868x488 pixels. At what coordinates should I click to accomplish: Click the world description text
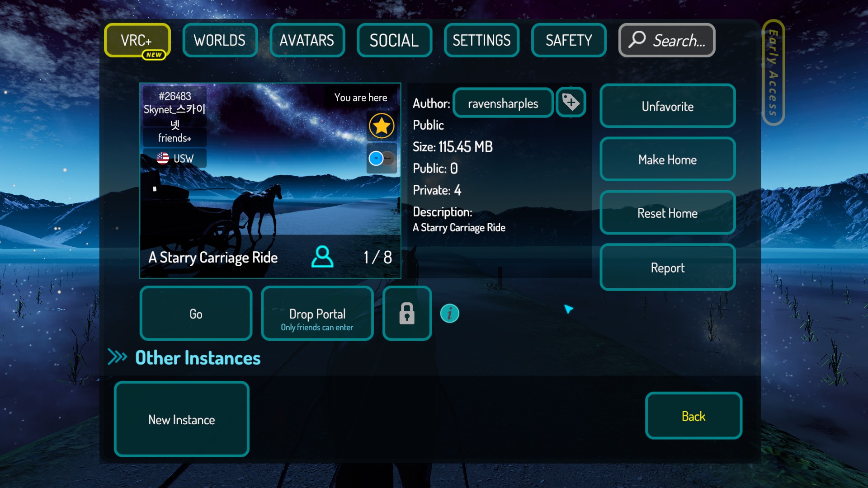[x=459, y=228]
